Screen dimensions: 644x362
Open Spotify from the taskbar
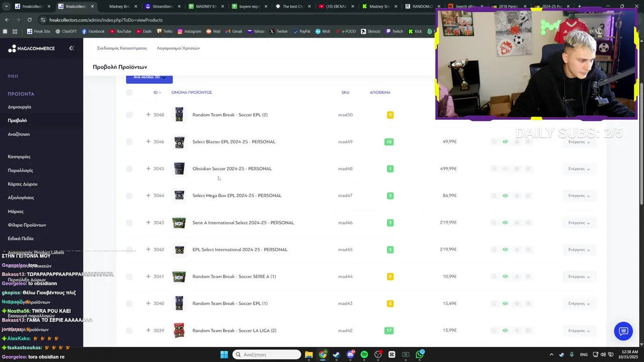364,354
